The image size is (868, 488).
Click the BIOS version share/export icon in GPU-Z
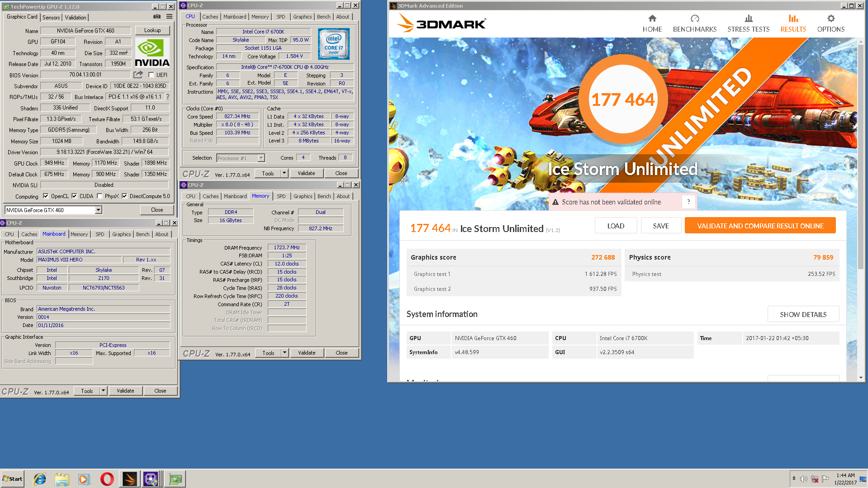coord(138,75)
